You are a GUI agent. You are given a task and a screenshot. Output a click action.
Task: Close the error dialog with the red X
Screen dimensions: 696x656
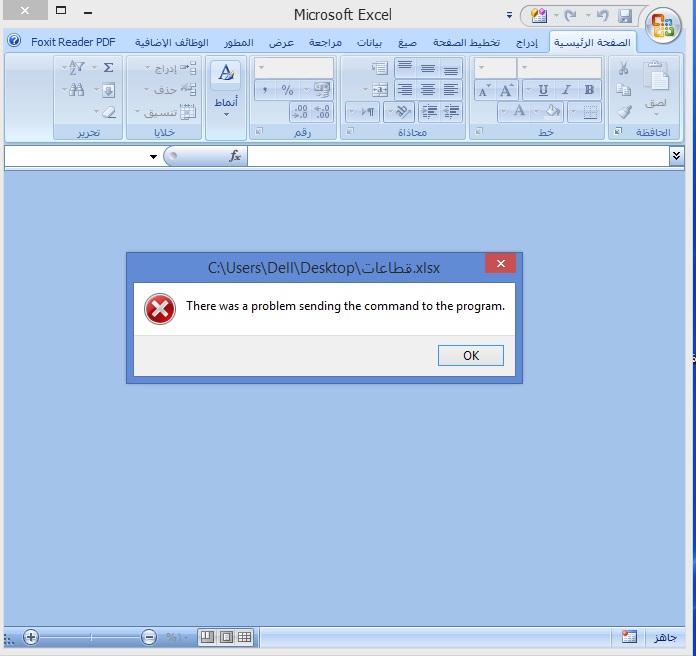click(501, 264)
